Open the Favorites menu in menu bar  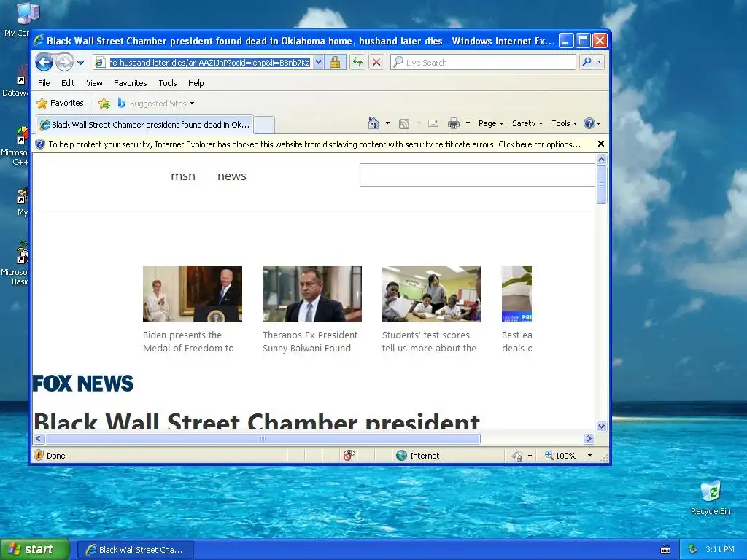coord(130,83)
